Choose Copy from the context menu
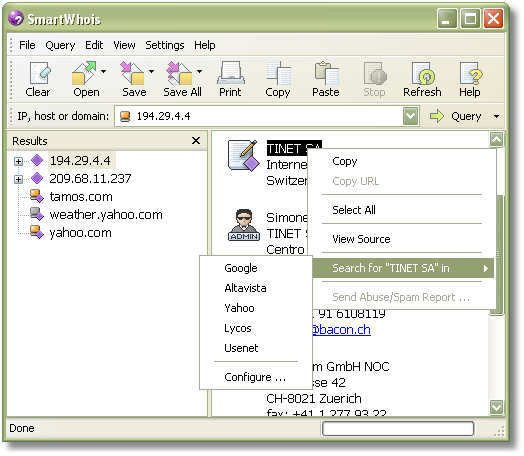 pyautogui.click(x=403, y=161)
